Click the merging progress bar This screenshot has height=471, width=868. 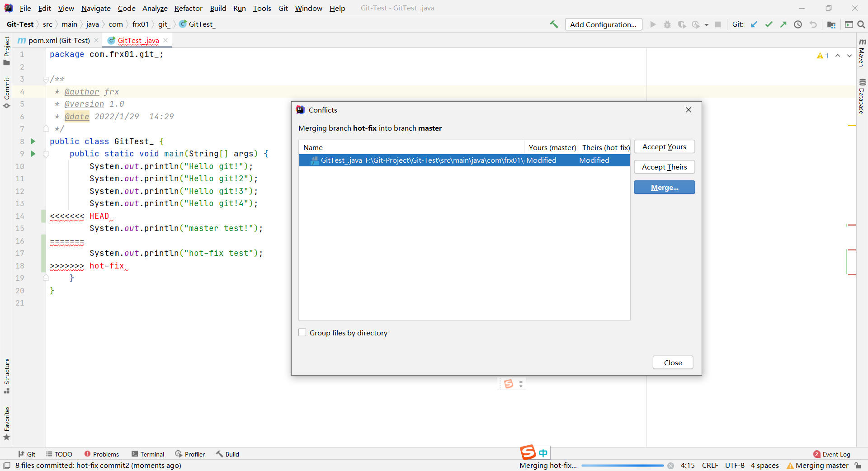tap(623, 466)
